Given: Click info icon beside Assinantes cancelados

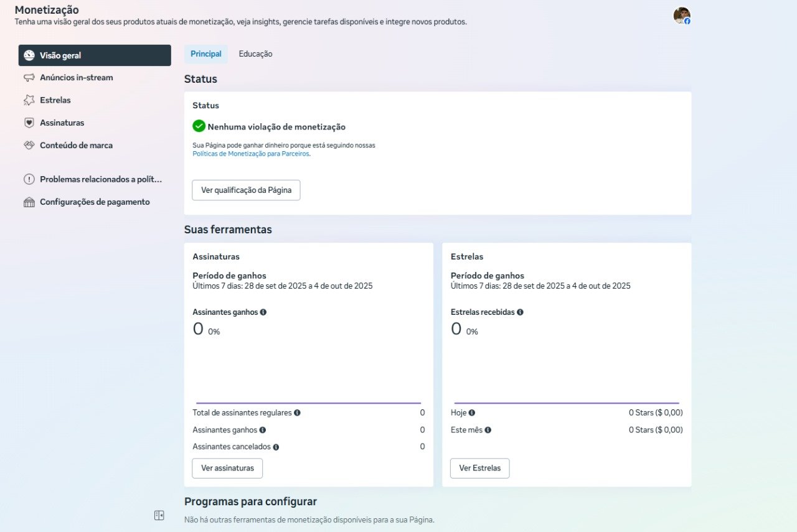Looking at the screenshot, I should pyautogui.click(x=276, y=447).
